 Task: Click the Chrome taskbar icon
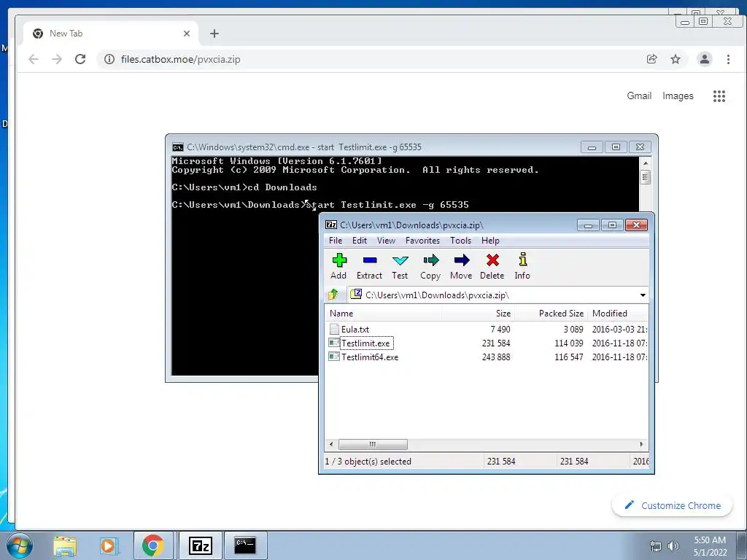tap(152, 545)
